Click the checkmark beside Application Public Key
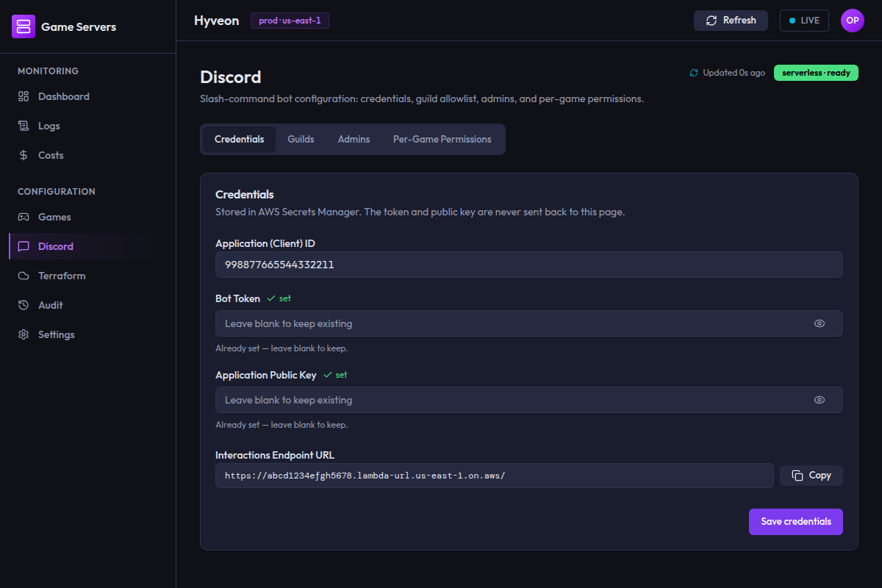This screenshot has height=588, width=882. coord(328,375)
